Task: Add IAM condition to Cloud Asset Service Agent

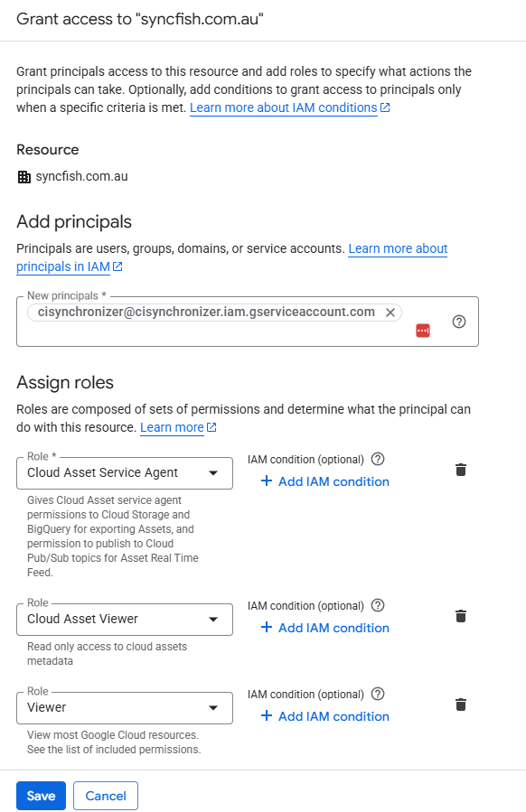Action: point(325,481)
